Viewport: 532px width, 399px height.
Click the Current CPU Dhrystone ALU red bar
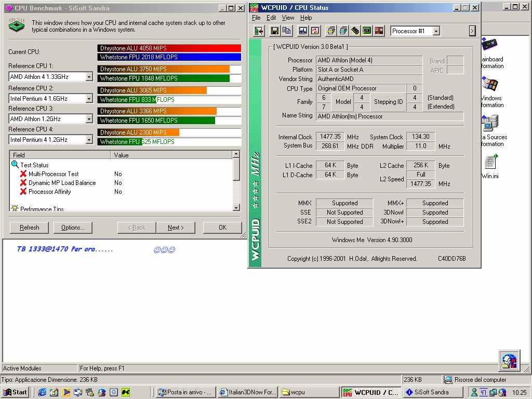coord(169,48)
